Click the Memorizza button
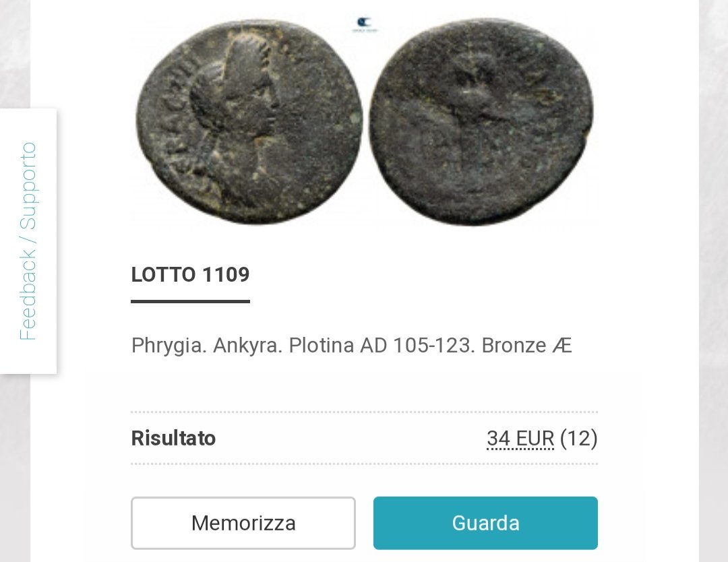This screenshot has width=728, height=562. tap(243, 523)
